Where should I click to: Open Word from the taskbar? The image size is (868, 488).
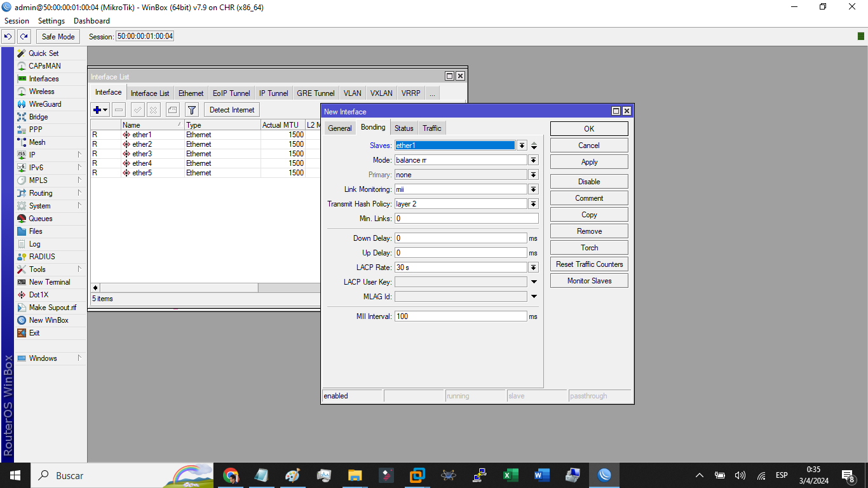(542, 475)
